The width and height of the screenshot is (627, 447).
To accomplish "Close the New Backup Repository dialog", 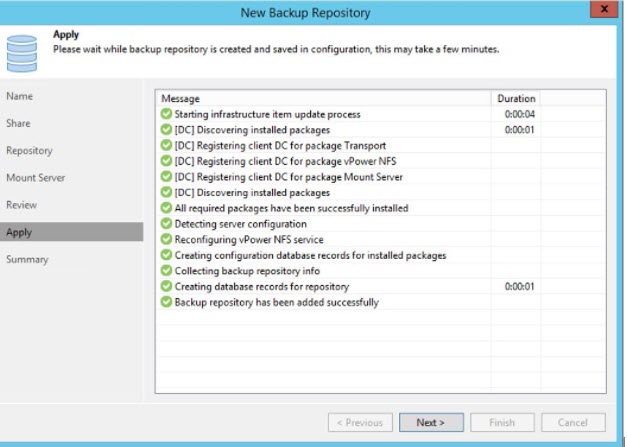I will 601,11.
